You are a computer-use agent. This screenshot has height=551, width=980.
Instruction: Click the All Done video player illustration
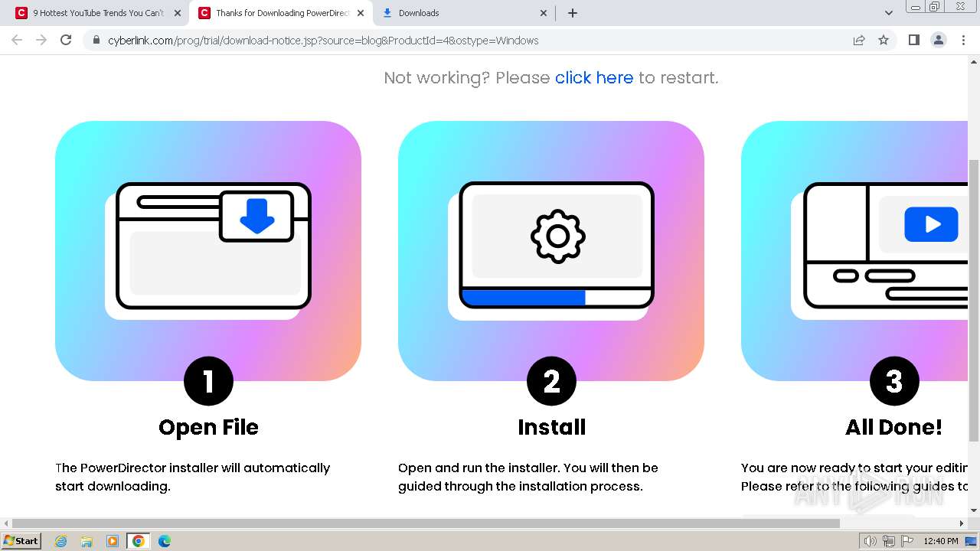coord(854,251)
